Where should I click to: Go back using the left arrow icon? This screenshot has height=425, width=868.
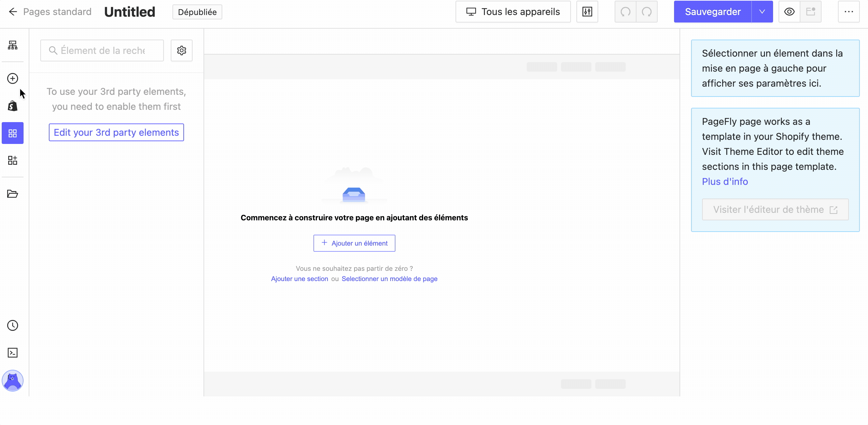point(13,12)
